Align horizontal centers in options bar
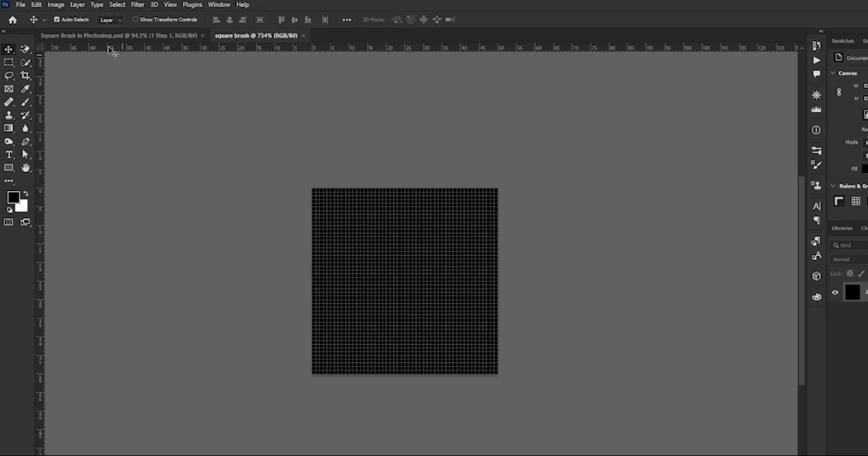 coord(230,20)
